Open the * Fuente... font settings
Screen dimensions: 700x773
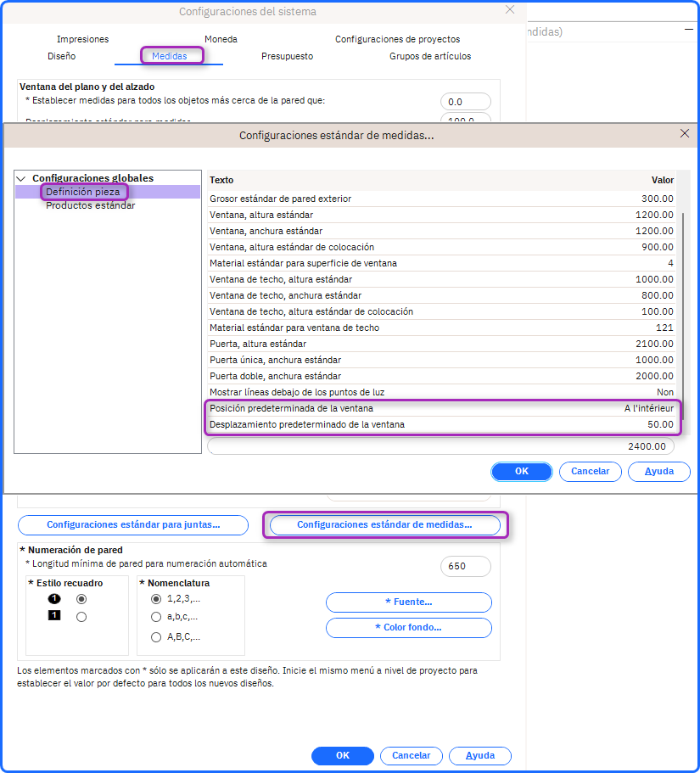[x=409, y=602]
